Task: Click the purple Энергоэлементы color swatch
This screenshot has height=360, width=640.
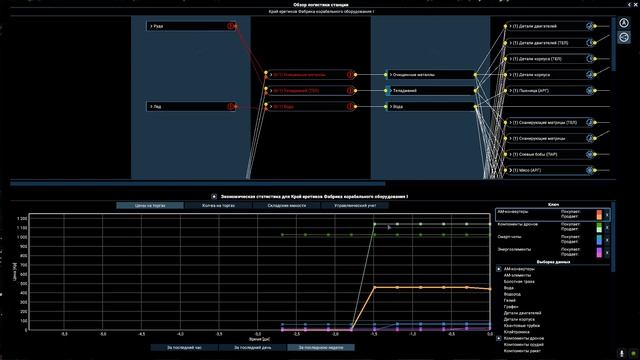Action: pos(599,253)
